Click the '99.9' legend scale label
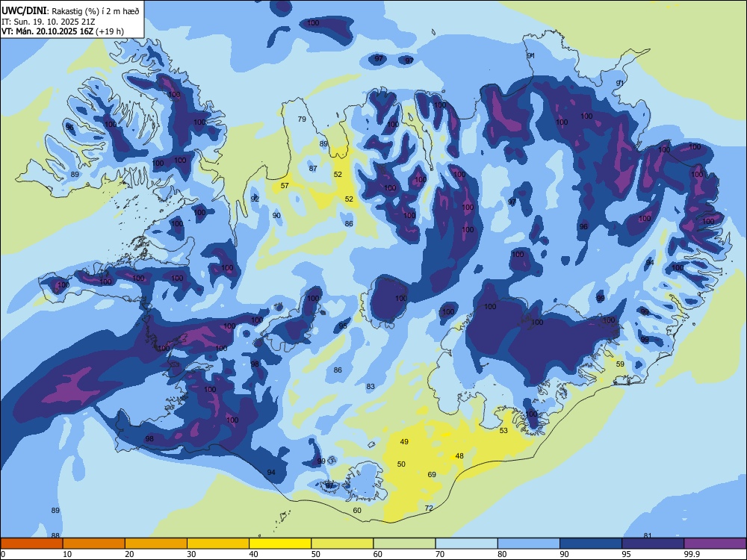 [692, 554]
